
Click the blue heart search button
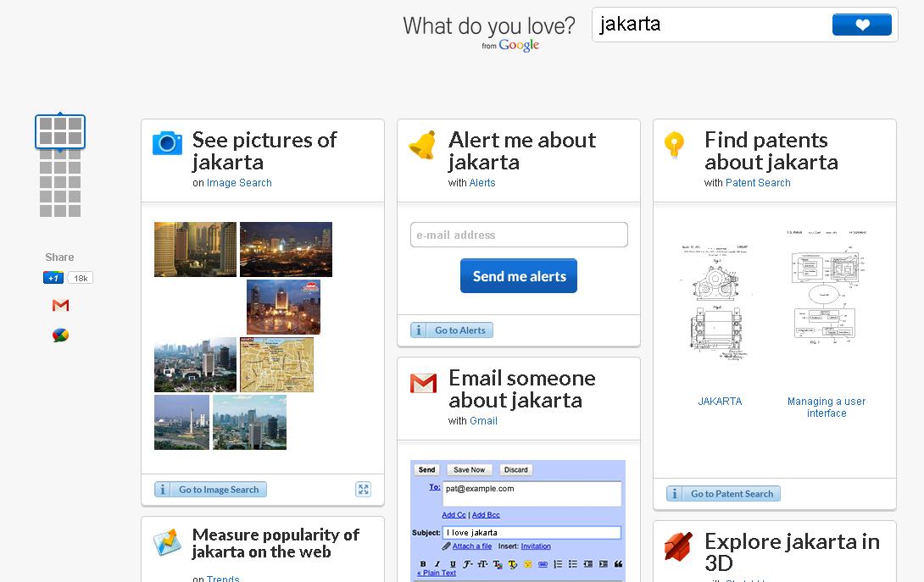[861, 25]
